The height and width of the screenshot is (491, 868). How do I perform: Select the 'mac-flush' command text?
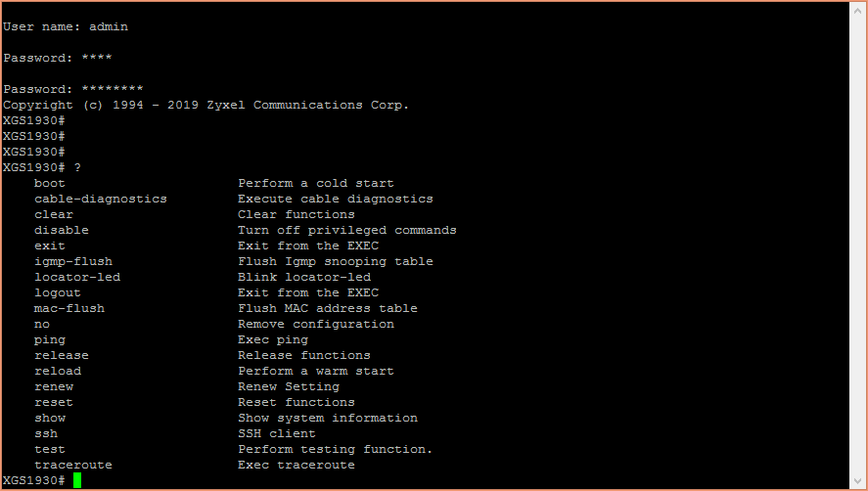[x=69, y=308]
